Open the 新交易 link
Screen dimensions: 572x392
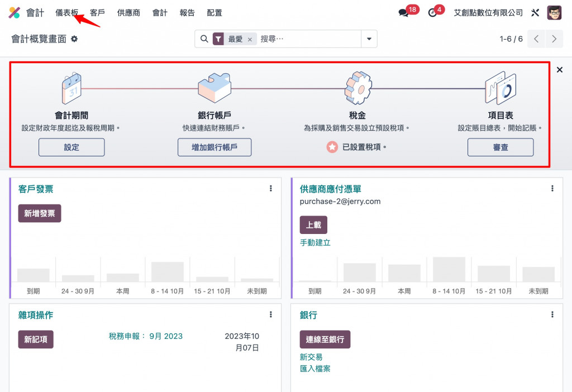311,357
